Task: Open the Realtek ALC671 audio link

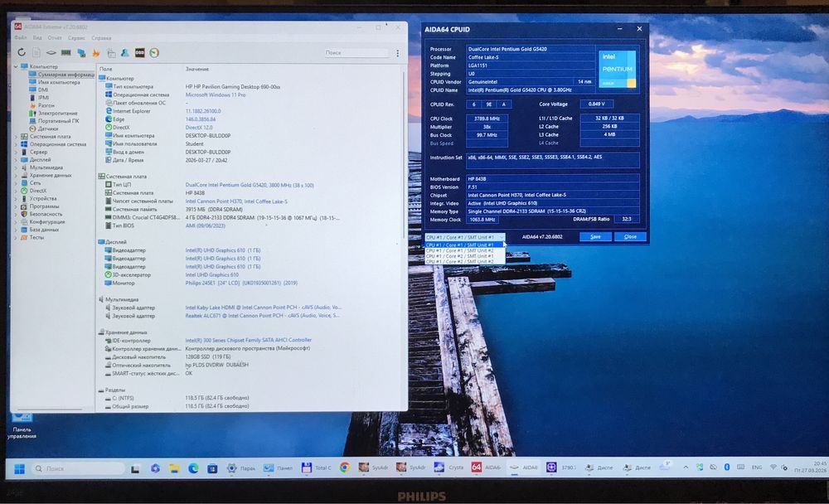Action: pyautogui.click(x=262, y=316)
